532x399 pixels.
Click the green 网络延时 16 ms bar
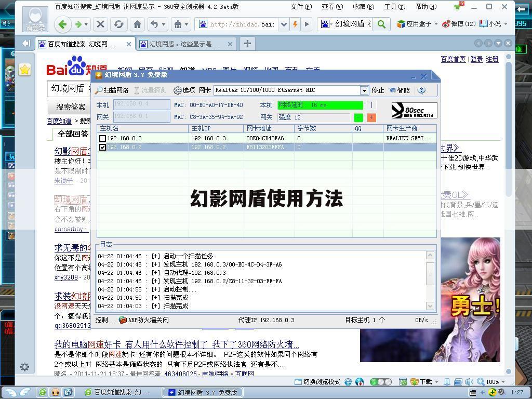(320, 105)
